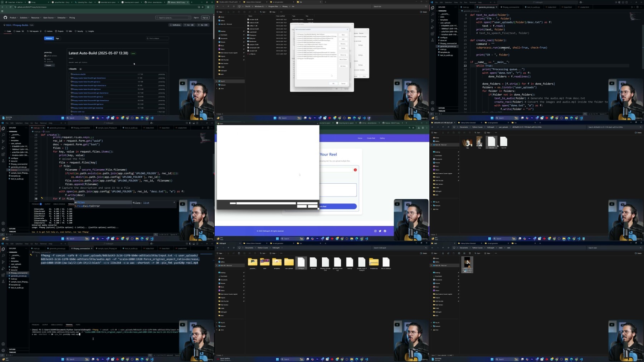Click Move Up in Edit environment variable dialog
The image size is (644, 362).
(x=343, y=55)
